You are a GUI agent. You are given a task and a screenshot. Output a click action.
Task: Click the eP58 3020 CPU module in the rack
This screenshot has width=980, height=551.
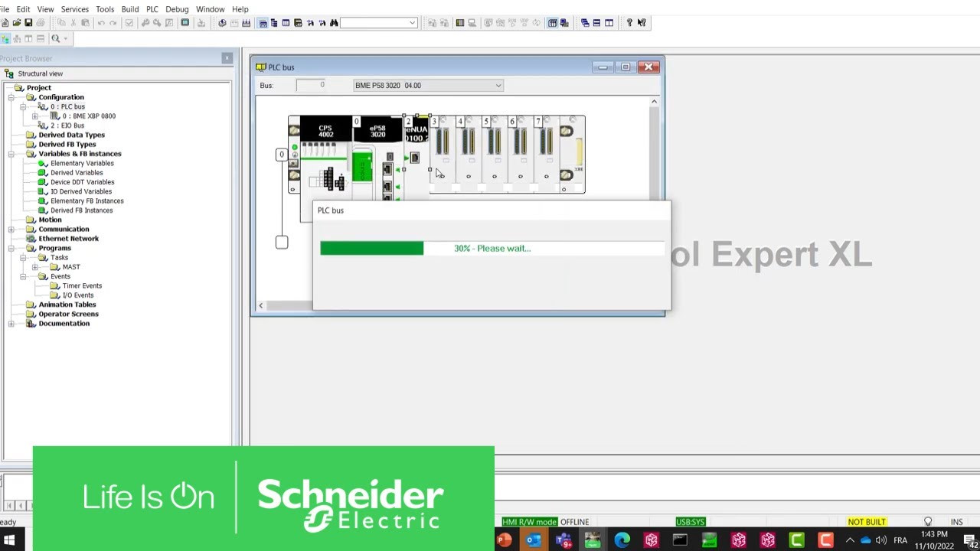(x=377, y=131)
